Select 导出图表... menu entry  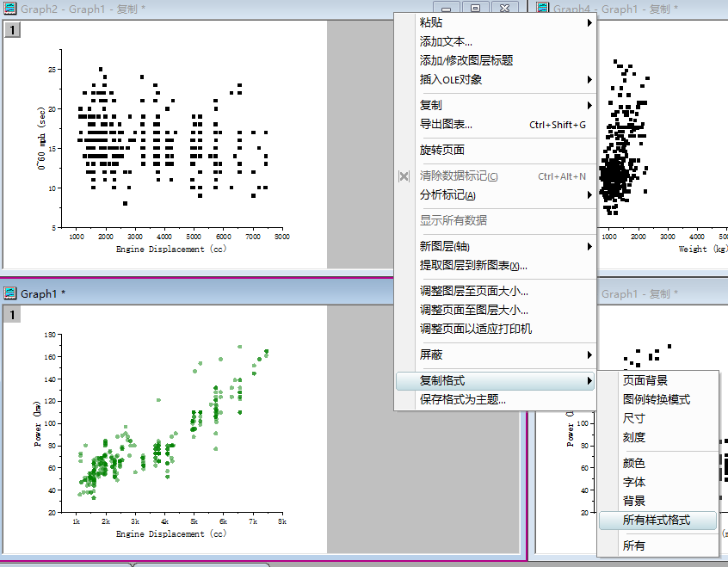point(446,125)
